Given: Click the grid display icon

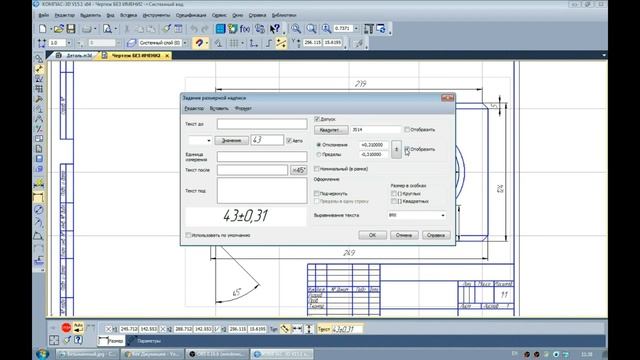Looking at the screenshot, I should [x=234, y=43].
